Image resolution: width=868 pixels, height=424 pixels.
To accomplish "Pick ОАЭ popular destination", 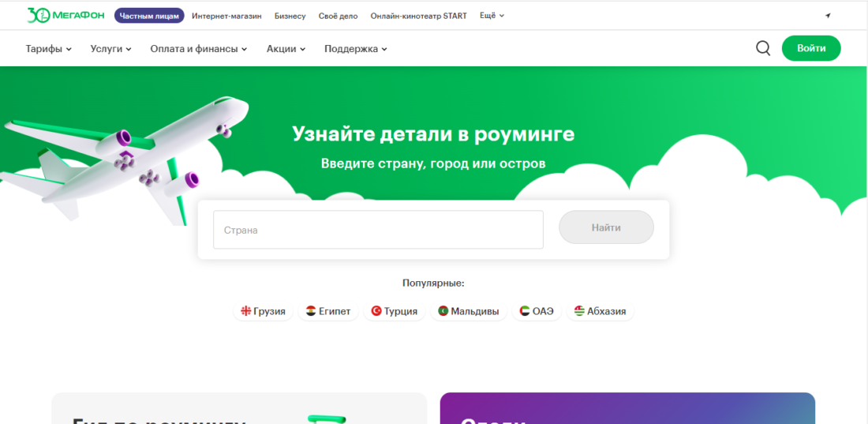I will (x=537, y=311).
